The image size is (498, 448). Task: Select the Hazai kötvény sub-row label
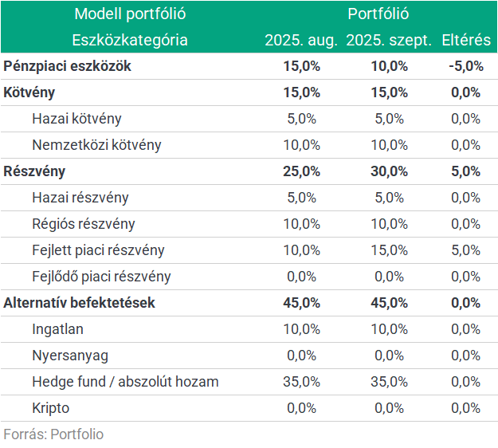click(76, 119)
